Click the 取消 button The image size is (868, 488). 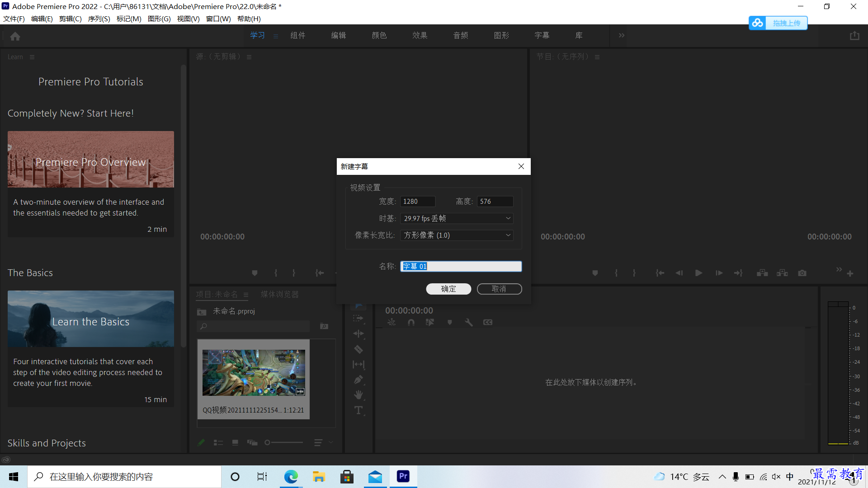[499, 289]
